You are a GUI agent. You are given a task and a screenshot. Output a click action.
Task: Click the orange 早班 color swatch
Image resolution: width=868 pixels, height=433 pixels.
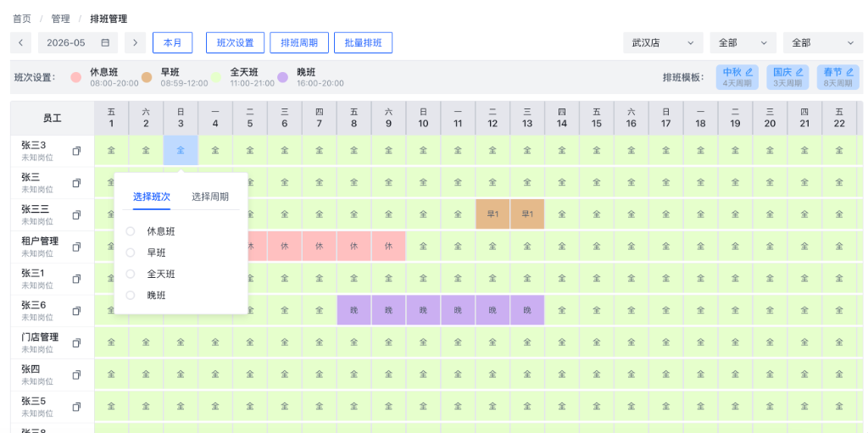click(147, 77)
